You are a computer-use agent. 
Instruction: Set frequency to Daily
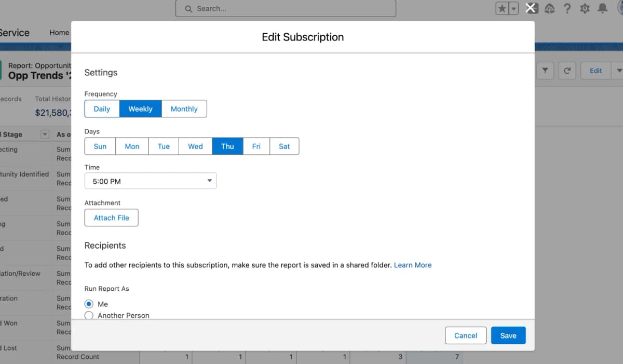(102, 109)
